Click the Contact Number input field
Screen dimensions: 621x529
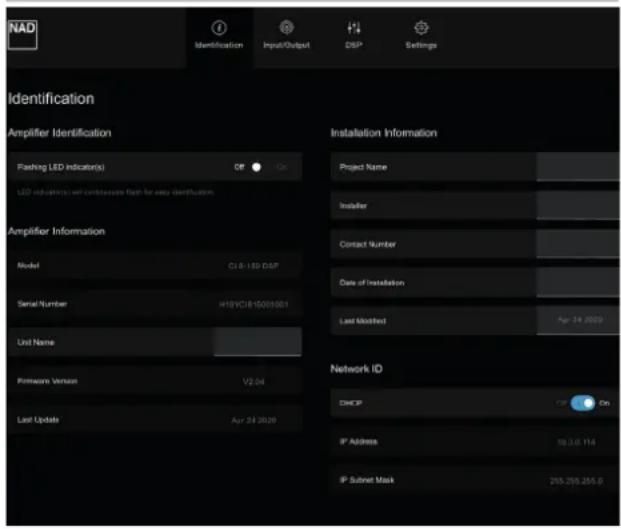[578, 244]
